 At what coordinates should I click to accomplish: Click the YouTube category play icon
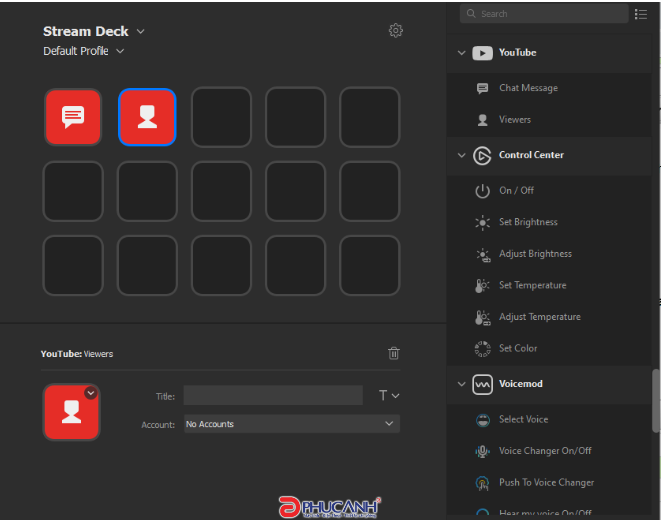click(x=482, y=53)
